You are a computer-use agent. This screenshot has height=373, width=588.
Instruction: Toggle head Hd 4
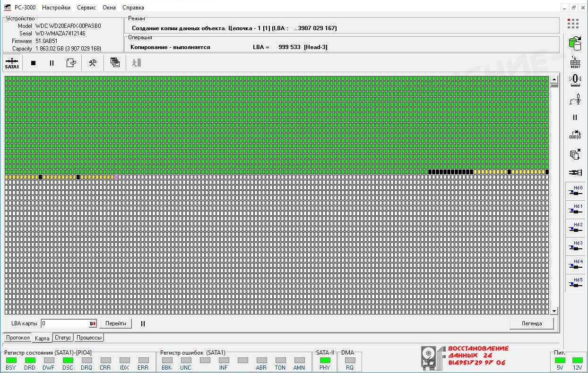(575, 265)
